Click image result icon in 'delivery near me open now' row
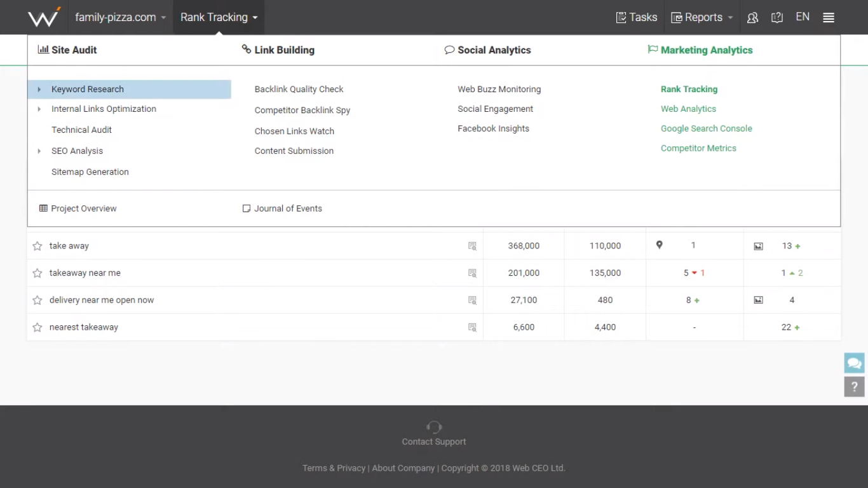Viewport: 868px width, 488px height. [x=758, y=300]
